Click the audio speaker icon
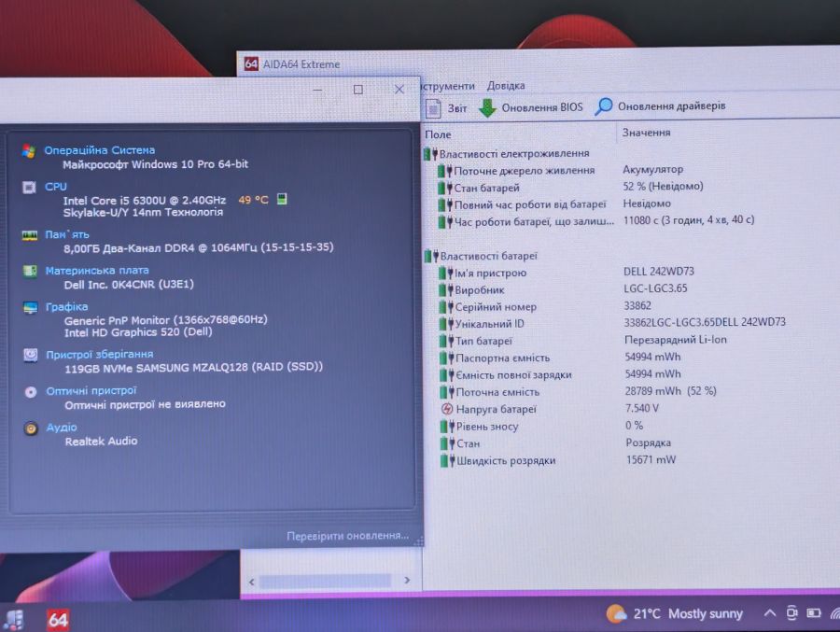This screenshot has height=632, width=840. click(31, 428)
